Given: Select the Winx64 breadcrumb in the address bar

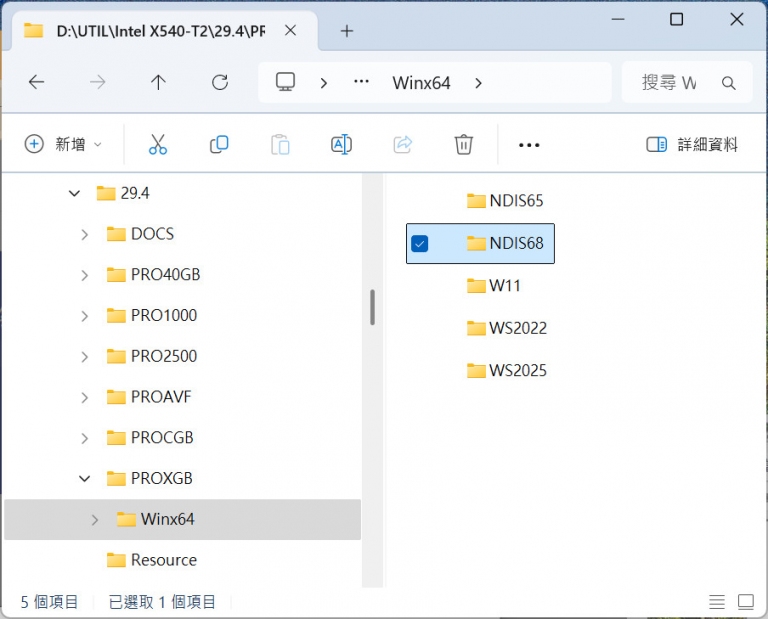Looking at the screenshot, I should click(421, 83).
